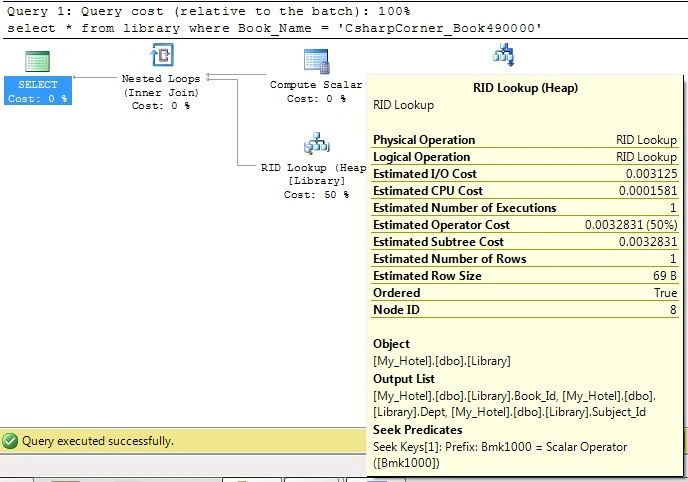Click the green success checkmark icon
Image resolution: width=688 pixels, height=482 pixels.
click(x=10, y=441)
